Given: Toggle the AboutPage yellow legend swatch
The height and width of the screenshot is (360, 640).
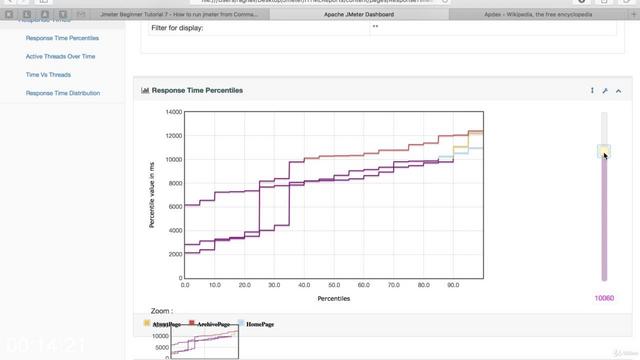Looking at the screenshot, I should [147, 323].
